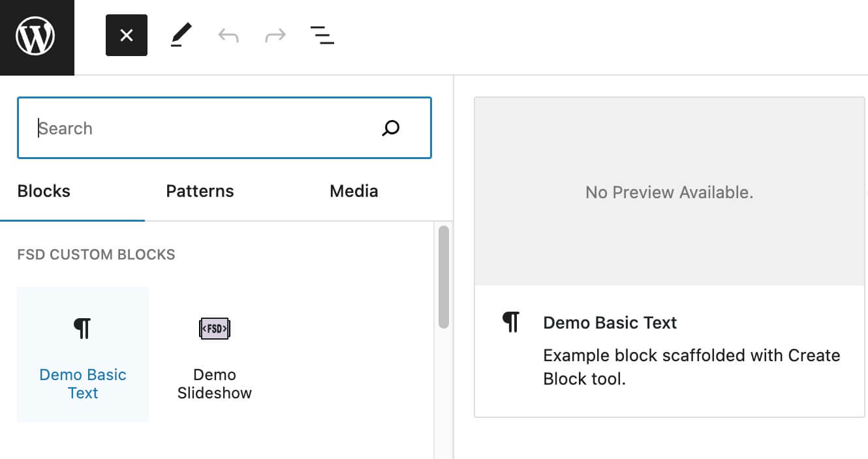868x459 pixels.
Task: Close the block inserter panel
Action: (x=126, y=35)
